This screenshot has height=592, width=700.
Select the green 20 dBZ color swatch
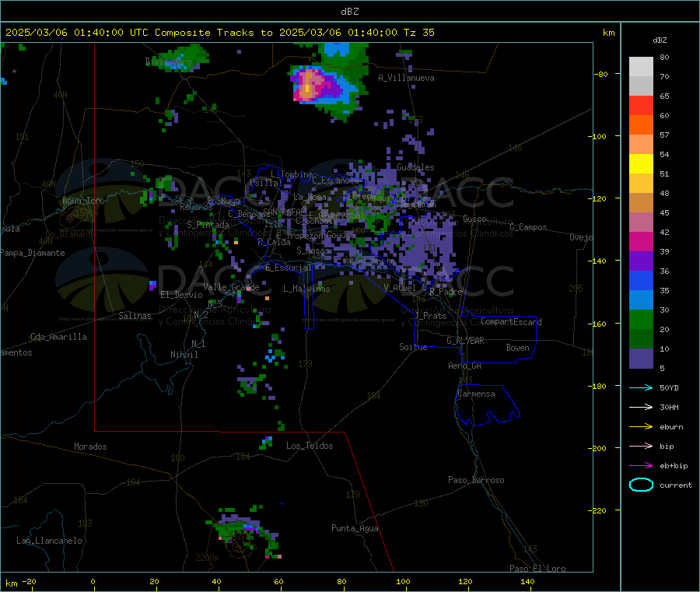click(x=641, y=319)
